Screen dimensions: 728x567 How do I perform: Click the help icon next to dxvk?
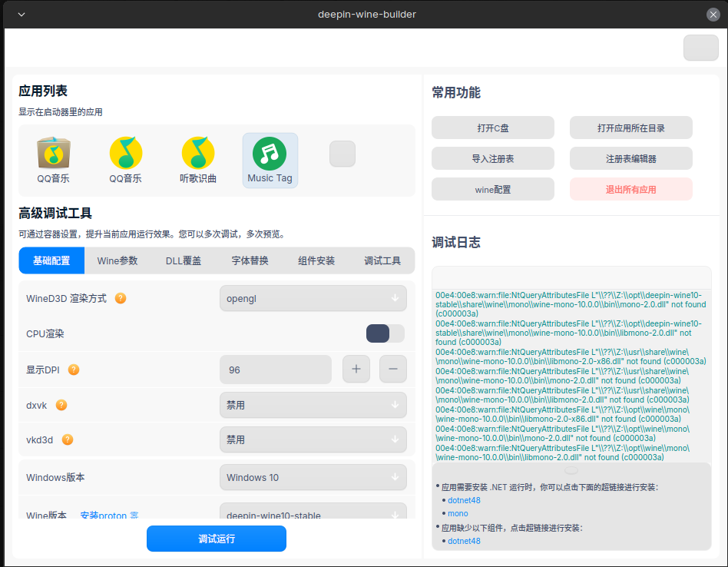[x=61, y=405]
